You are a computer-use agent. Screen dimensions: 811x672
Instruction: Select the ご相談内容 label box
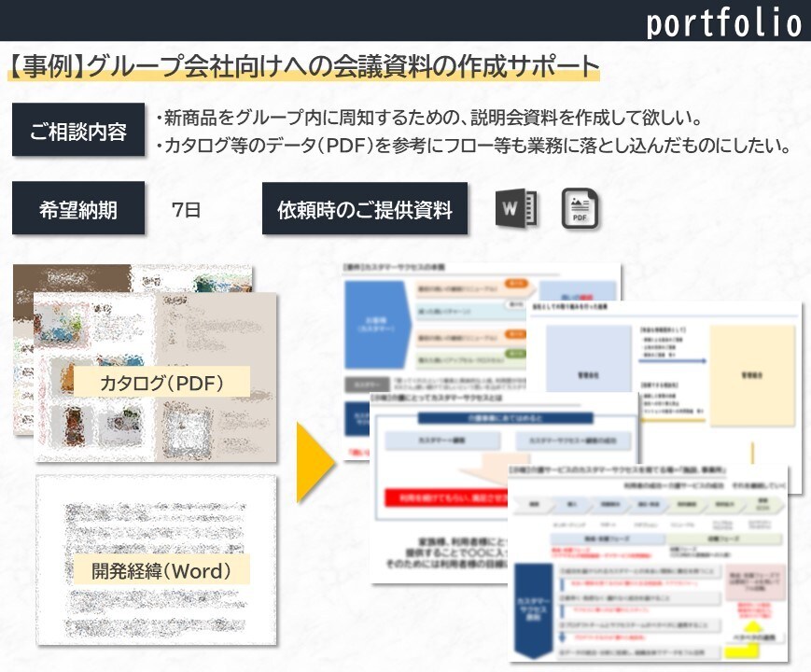[78, 130]
